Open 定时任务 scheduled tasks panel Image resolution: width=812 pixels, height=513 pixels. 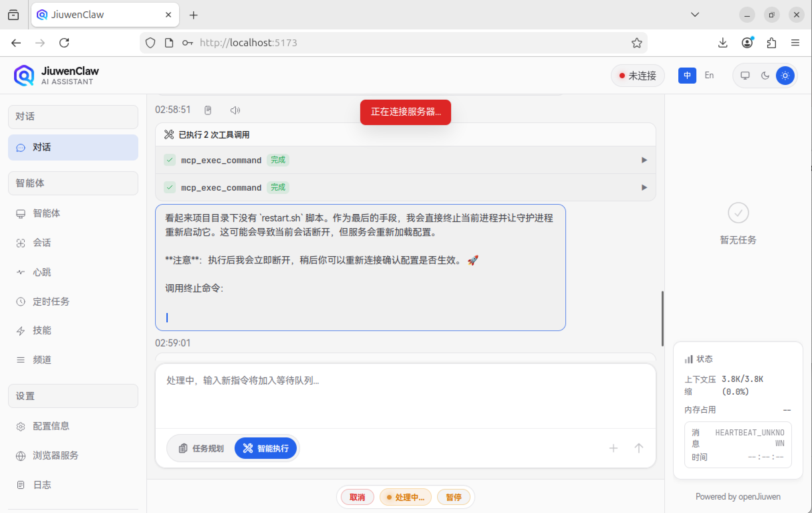[51, 302]
